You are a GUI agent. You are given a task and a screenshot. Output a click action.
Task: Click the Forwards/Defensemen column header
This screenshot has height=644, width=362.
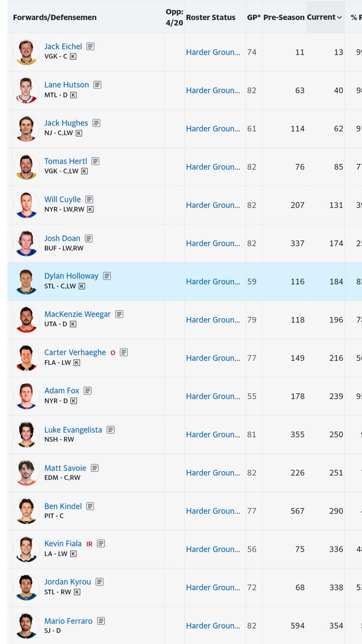coord(55,18)
